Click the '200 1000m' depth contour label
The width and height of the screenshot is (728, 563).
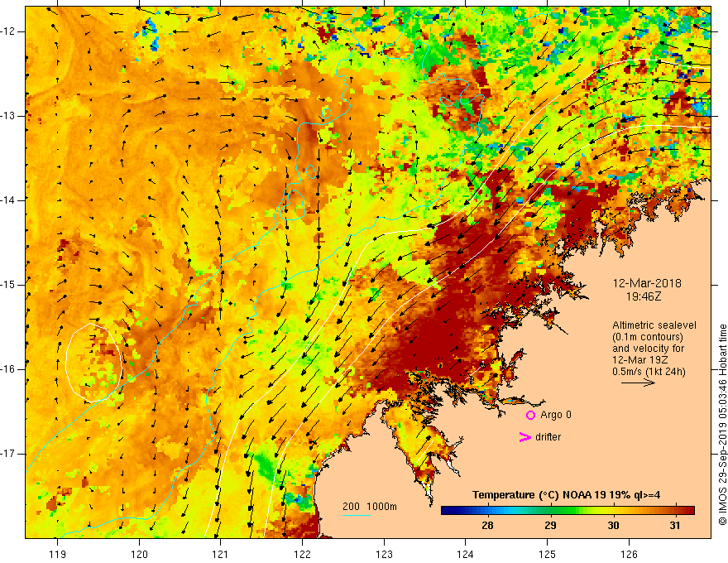370,507
